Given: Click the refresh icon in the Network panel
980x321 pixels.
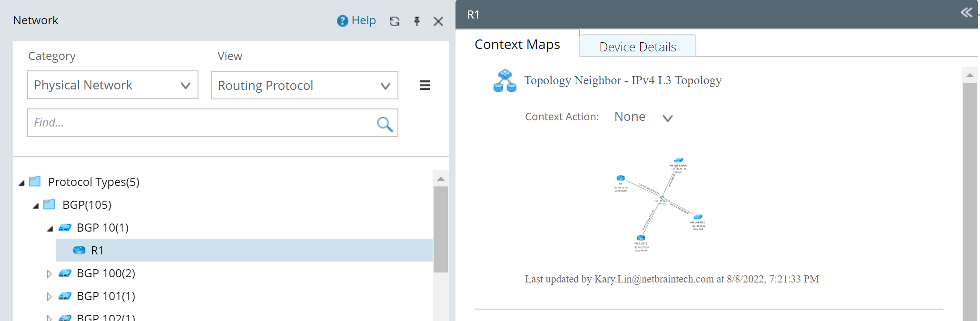Looking at the screenshot, I should click(394, 21).
